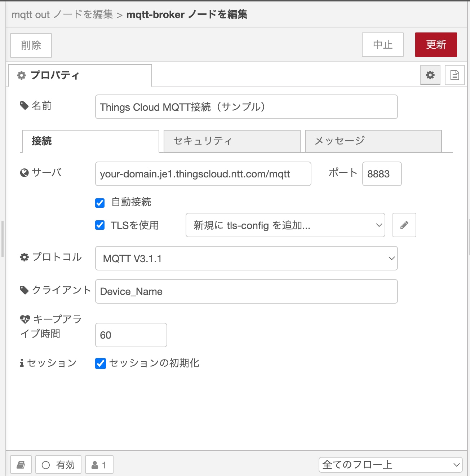The image size is (470, 476).
Task: Switch to セキュリティ tab
Action: click(x=232, y=141)
